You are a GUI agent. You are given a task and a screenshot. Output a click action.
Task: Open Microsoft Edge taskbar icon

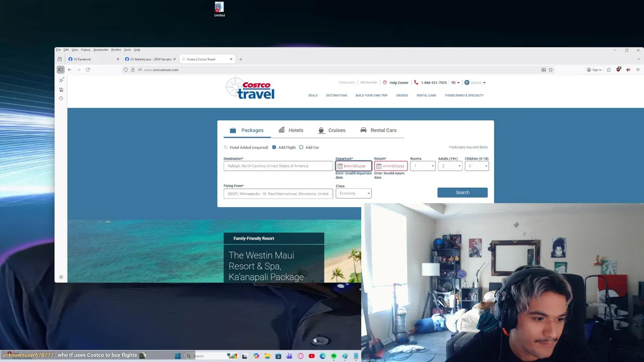coord(323,356)
